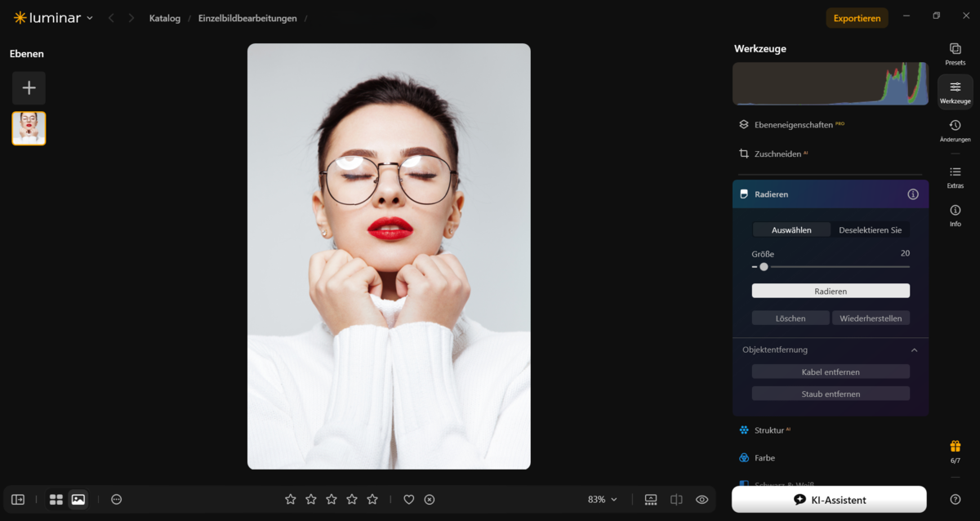Click the Ebenen panel heading
Viewport: 980px width, 521px height.
[x=27, y=54]
